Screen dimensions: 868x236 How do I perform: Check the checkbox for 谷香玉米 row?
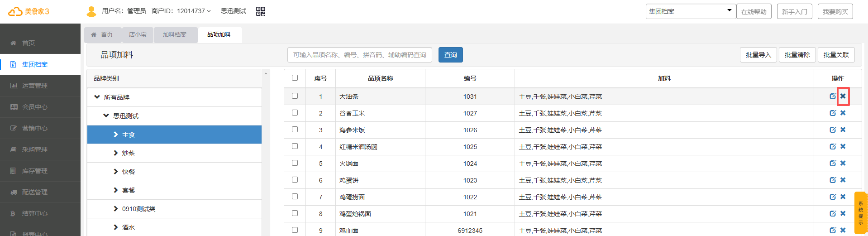point(295,113)
